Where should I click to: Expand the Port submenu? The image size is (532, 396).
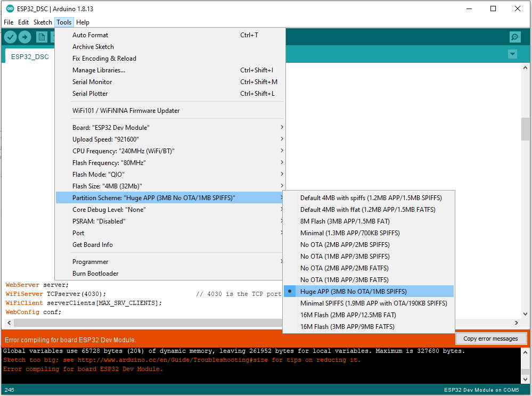(170, 233)
